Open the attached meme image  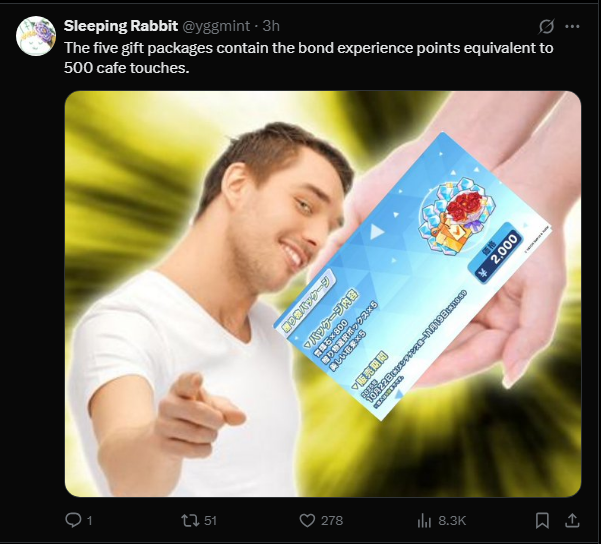pyautogui.click(x=323, y=294)
